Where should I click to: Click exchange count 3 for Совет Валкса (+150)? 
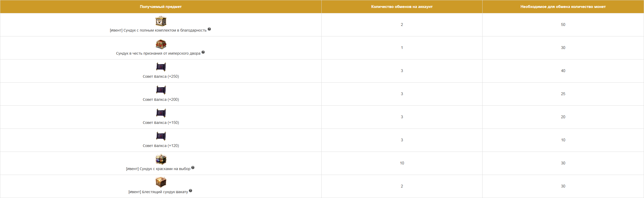(402, 117)
